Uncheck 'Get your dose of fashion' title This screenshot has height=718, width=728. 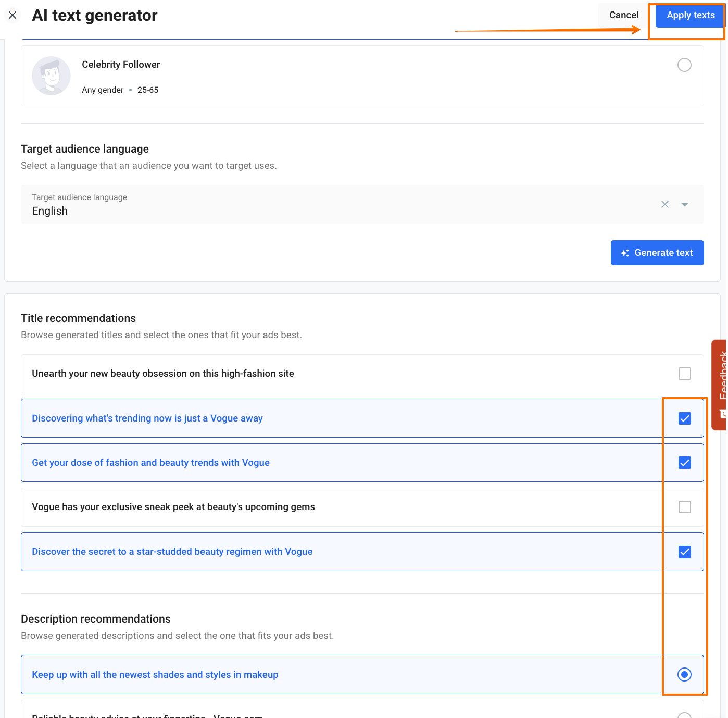point(684,463)
